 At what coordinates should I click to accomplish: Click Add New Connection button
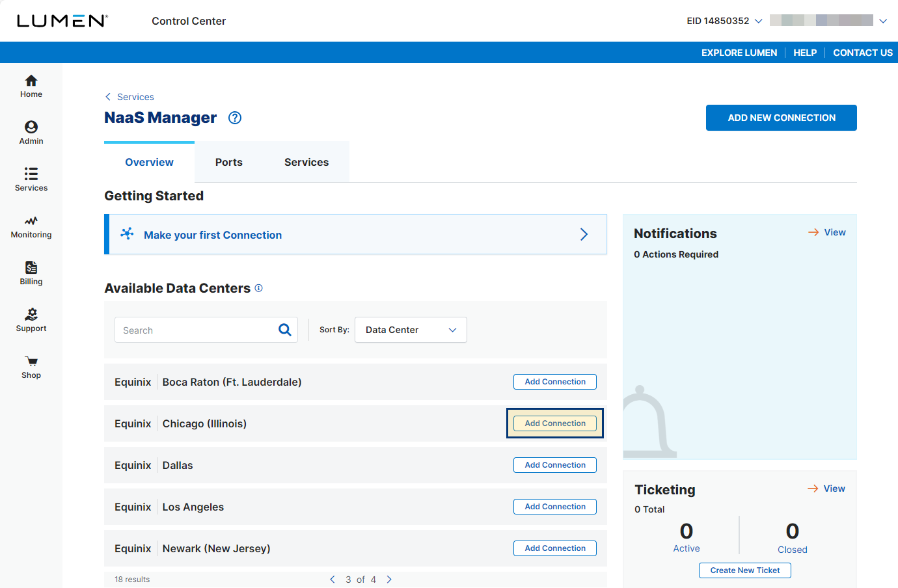click(x=782, y=118)
